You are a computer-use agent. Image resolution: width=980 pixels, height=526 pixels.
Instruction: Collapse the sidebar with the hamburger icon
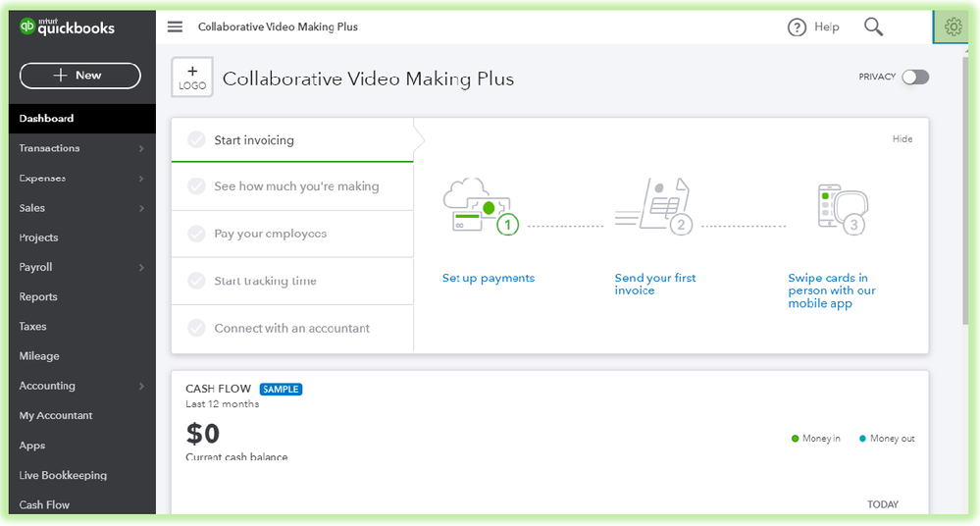175,26
